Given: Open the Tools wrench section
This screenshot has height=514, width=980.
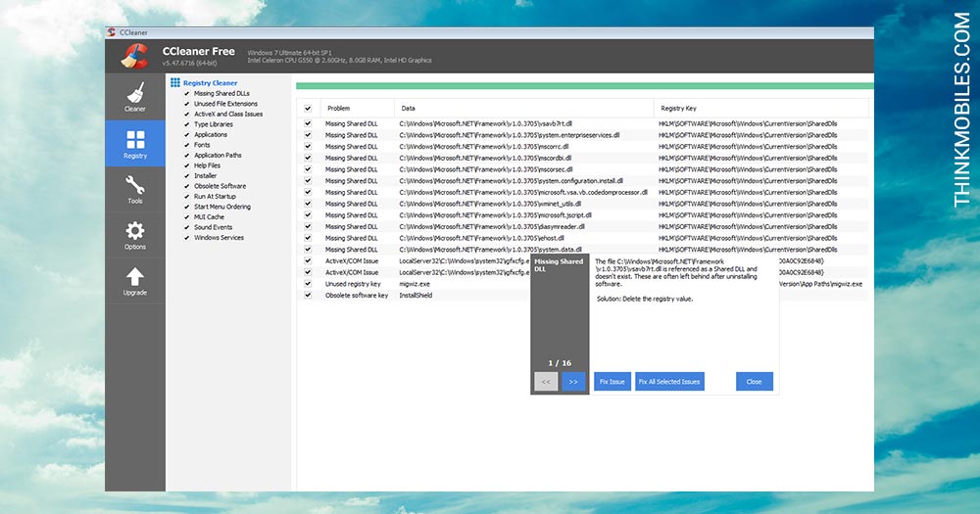Looking at the screenshot, I should click(135, 189).
